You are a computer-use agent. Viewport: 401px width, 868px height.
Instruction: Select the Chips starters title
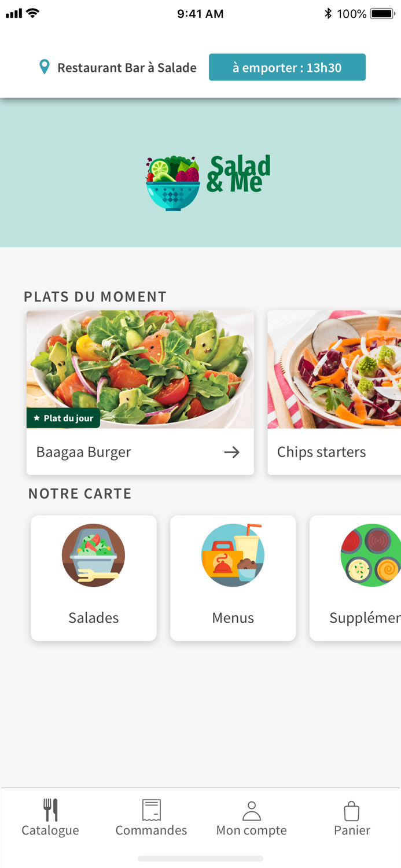coord(321,452)
